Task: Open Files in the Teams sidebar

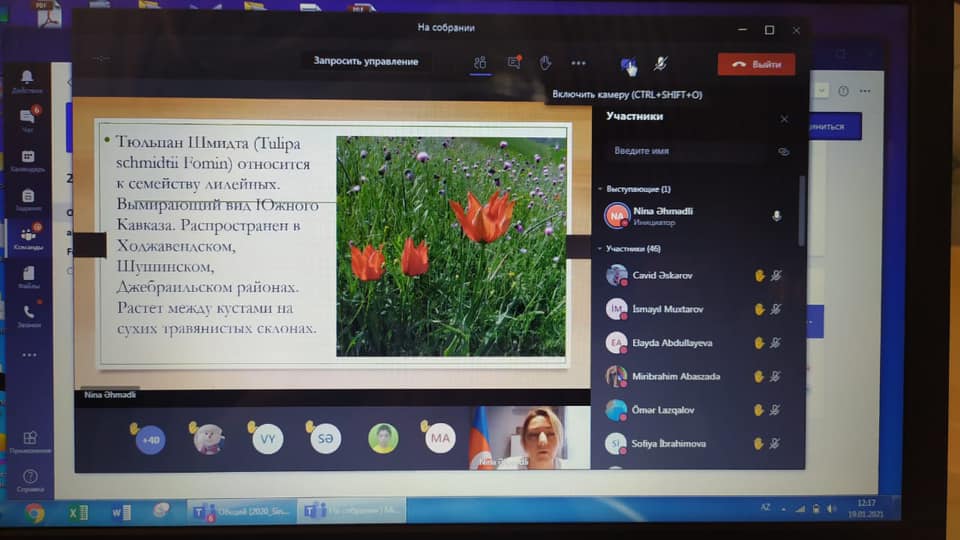Action: 28,277
